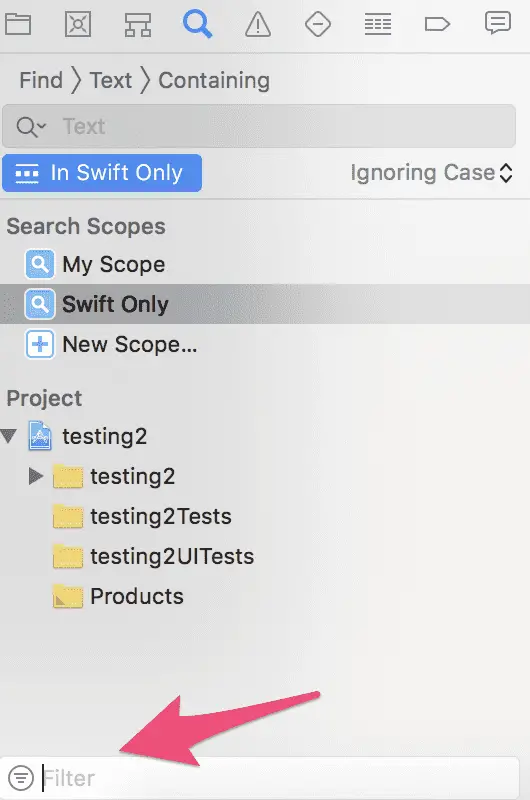Click Find in the search breadcrumb
Viewport: 530px width, 800px height.
point(41,80)
